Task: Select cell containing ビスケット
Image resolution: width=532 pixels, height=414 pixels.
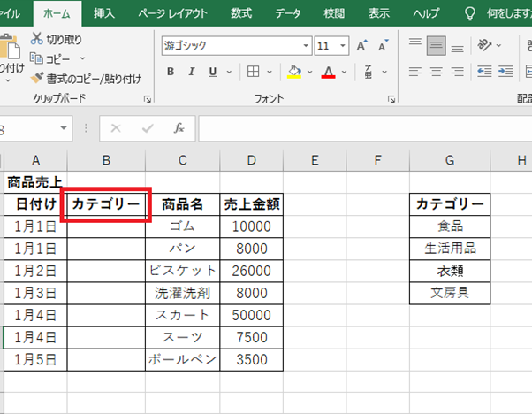Action: [x=183, y=271]
